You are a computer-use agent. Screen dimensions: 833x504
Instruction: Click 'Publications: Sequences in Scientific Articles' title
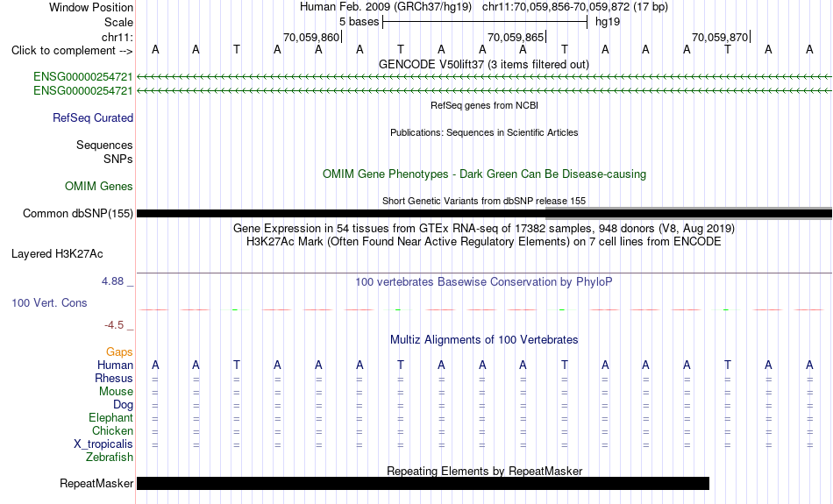coord(484,132)
